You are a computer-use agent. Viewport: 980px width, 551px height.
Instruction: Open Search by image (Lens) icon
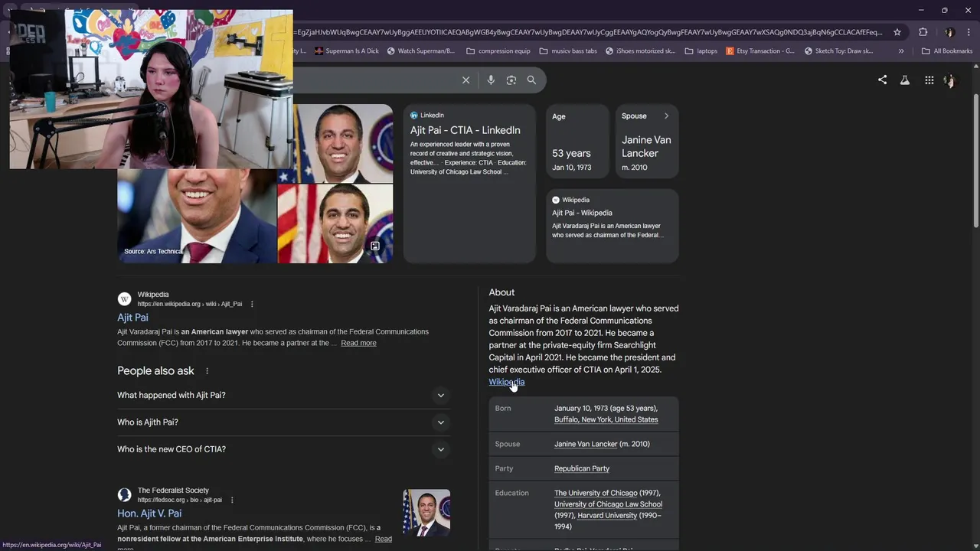click(511, 80)
